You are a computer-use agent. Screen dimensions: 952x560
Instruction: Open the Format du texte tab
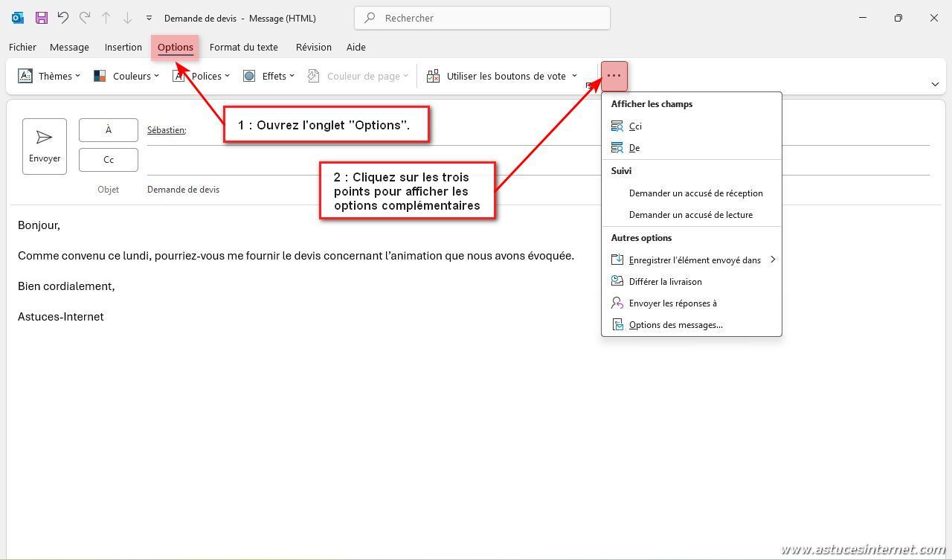[243, 47]
